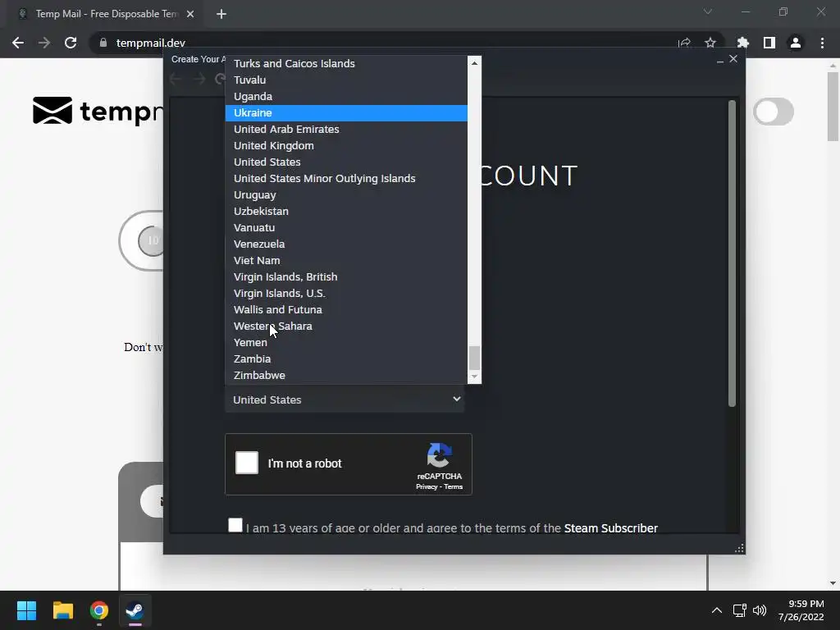The height and width of the screenshot is (630, 840).
Task: Open Chrome tab search chevron
Action: click(x=708, y=11)
